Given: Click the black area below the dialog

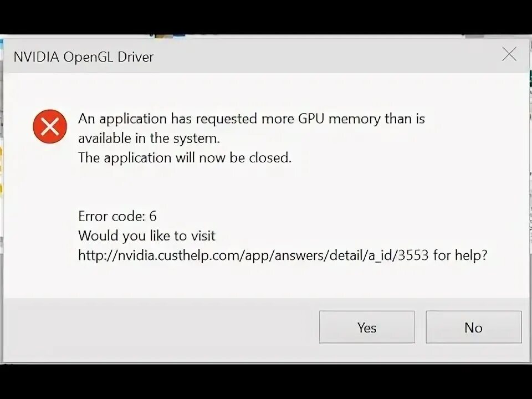Looking at the screenshot, I should click(266, 381).
